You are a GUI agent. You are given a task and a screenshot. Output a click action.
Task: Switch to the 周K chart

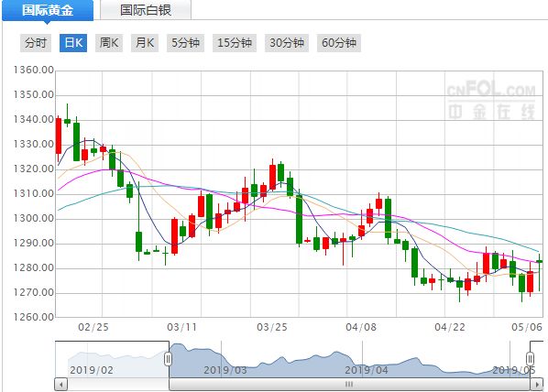[109, 43]
